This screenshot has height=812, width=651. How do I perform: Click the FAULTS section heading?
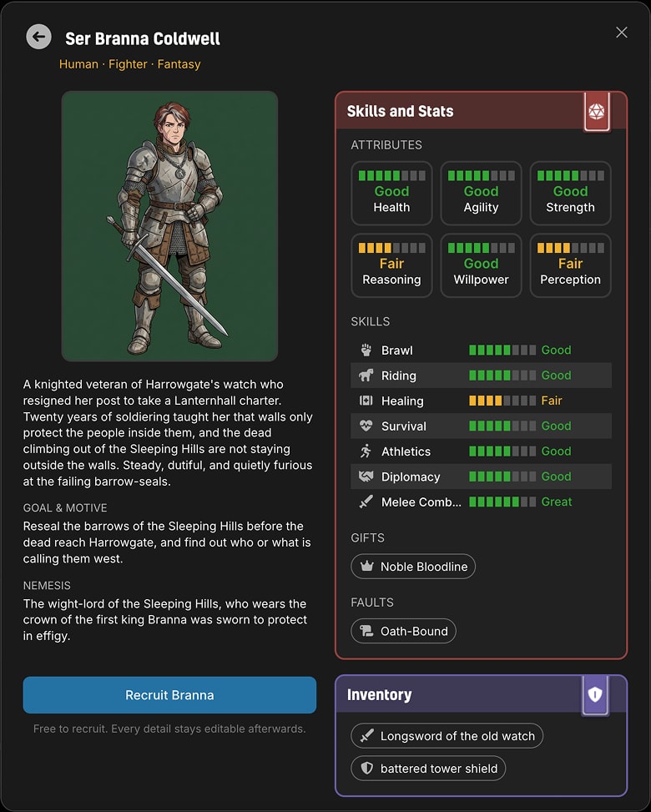(x=372, y=603)
